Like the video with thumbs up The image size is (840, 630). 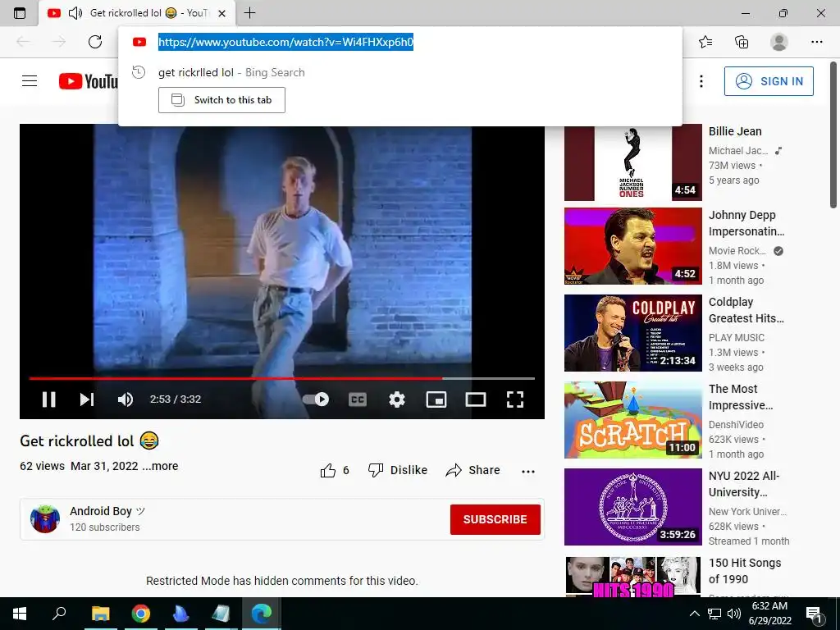[335, 470]
